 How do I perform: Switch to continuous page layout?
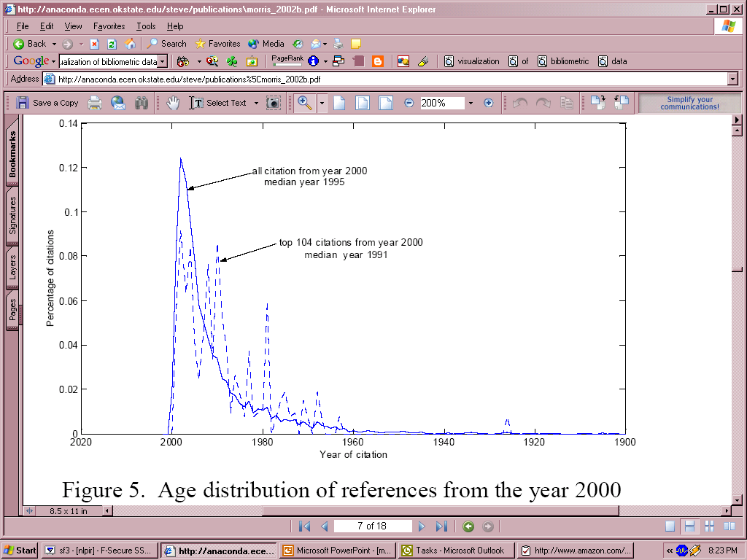pyautogui.click(x=689, y=526)
